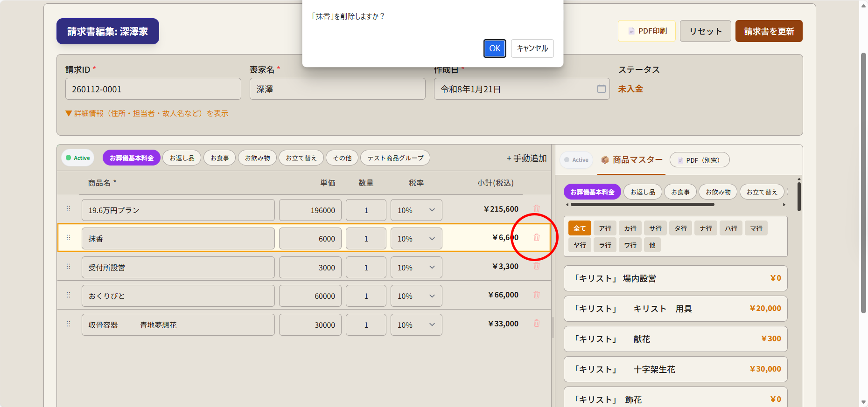The height and width of the screenshot is (407, 868).
Task: Grab the drag handle of 抹香 row
Action: click(69, 238)
